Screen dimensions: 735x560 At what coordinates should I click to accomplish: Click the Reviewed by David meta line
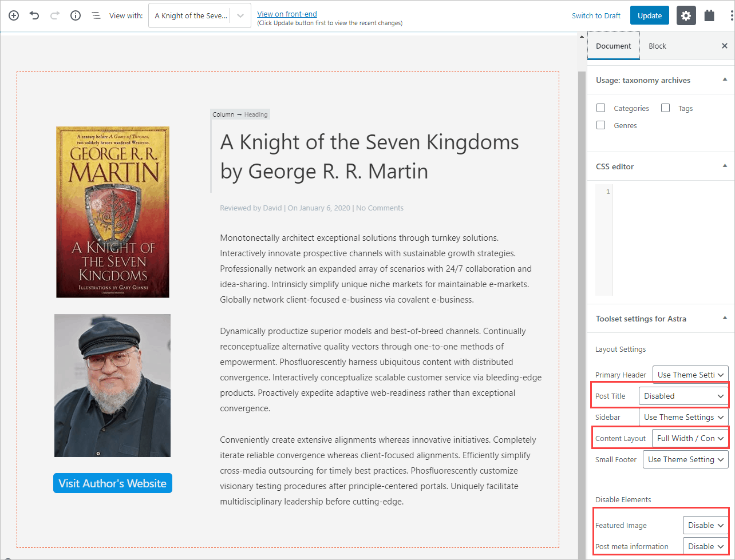[x=311, y=208]
